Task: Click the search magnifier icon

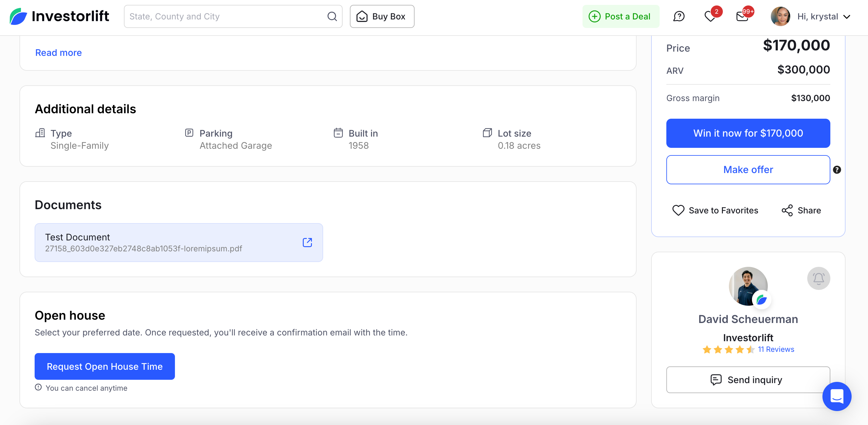Action: [332, 16]
